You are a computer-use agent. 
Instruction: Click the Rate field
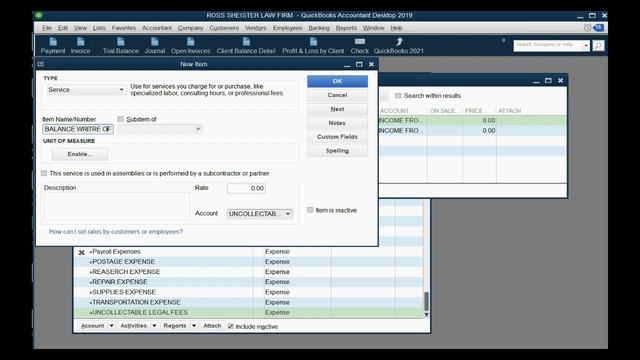click(x=246, y=188)
